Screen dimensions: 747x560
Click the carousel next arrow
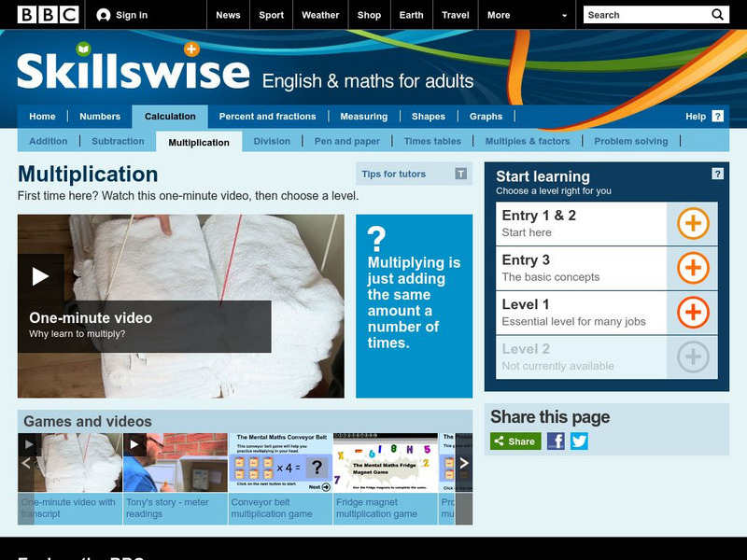464,463
